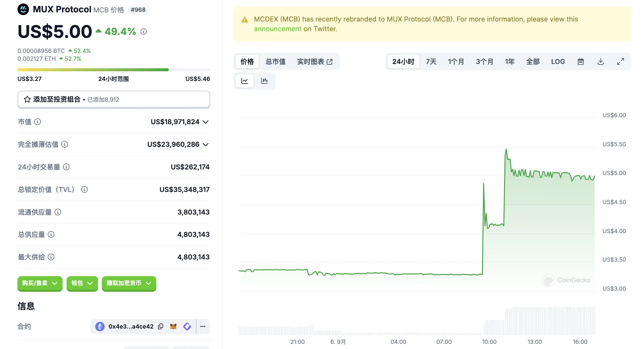Switch to the 总市值 tab
Screen dimensions: 644x349
tap(276, 62)
